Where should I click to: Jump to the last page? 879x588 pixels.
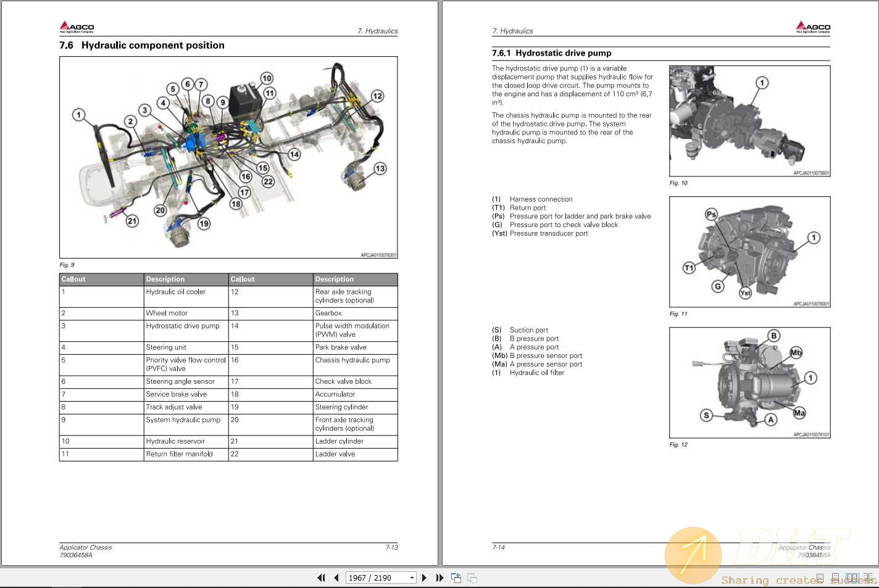(x=439, y=578)
